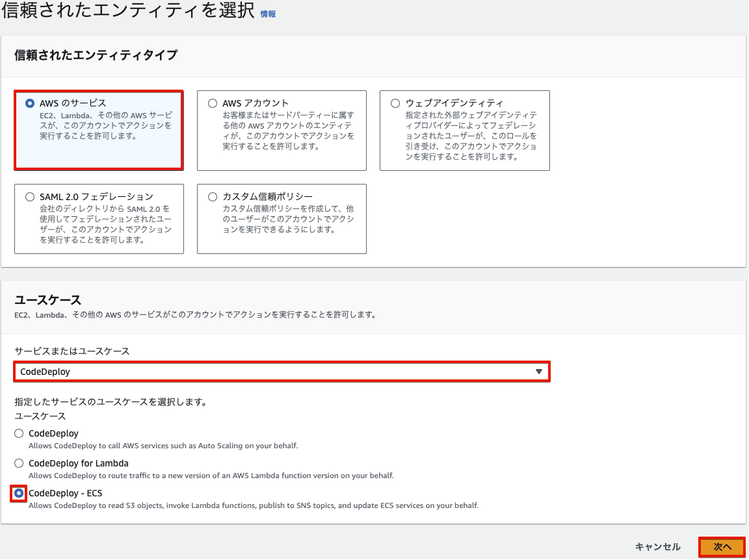Click the highlighted AWS のサービス card
The width and height of the screenshot is (749, 560).
pyautogui.click(x=98, y=130)
